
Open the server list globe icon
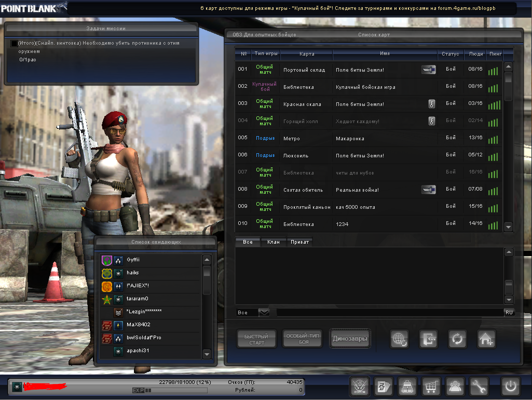click(399, 339)
